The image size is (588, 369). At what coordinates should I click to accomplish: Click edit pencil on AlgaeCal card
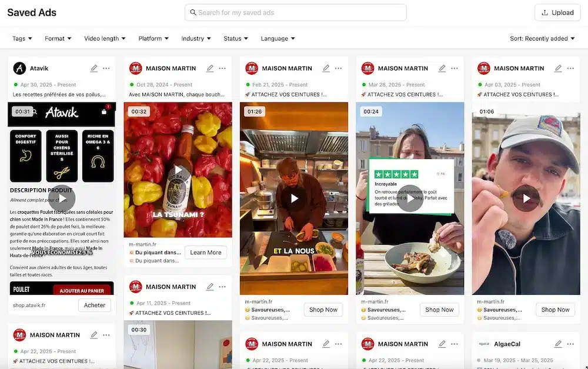click(x=559, y=344)
